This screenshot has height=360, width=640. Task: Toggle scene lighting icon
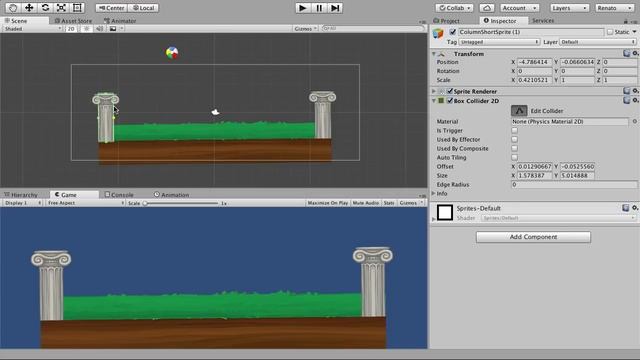87,29
